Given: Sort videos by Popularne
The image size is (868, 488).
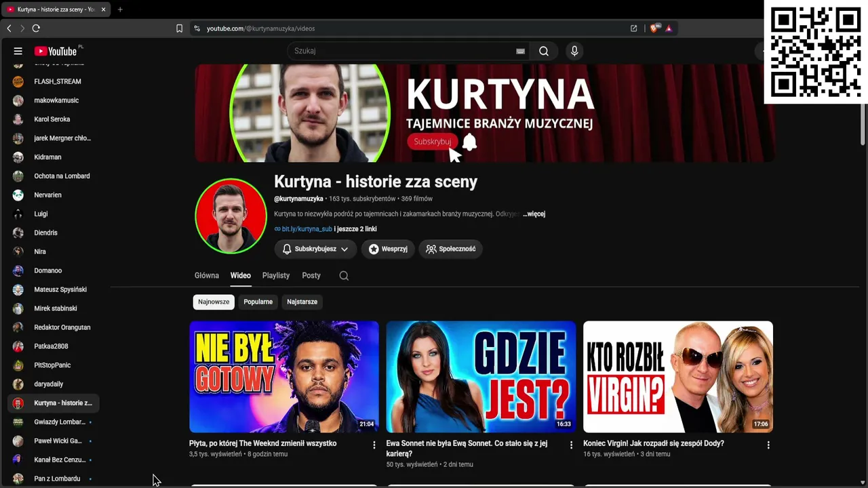Looking at the screenshot, I should (x=258, y=302).
